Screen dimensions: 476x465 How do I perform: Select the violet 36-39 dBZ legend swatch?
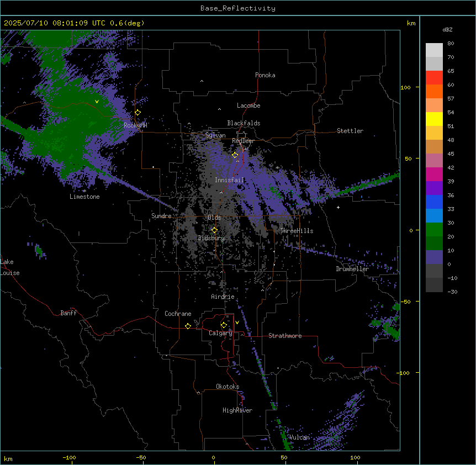point(434,188)
